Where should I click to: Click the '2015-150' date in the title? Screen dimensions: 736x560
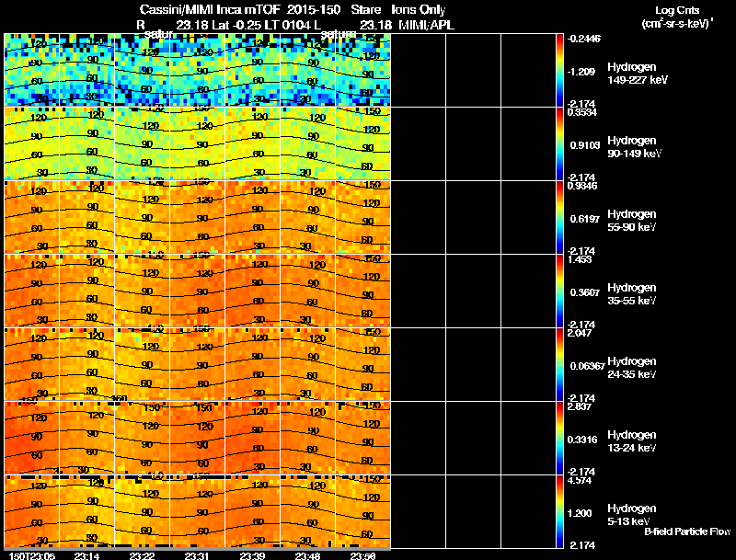click(x=314, y=10)
